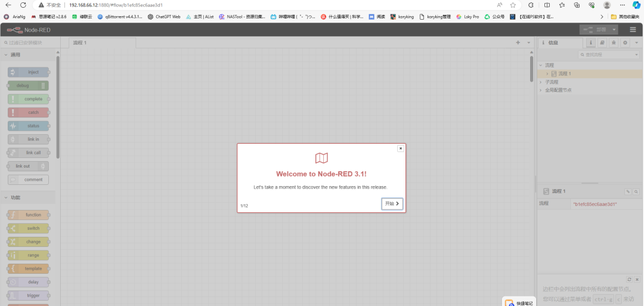
Task: Collapse the 通用 palette category
Action: click(28, 55)
